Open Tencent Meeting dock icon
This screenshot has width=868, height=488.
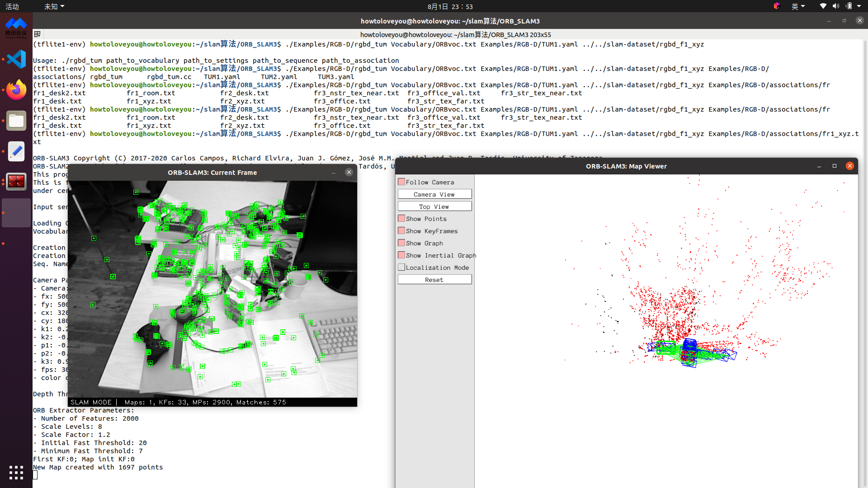pyautogui.click(x=16, y=28)
